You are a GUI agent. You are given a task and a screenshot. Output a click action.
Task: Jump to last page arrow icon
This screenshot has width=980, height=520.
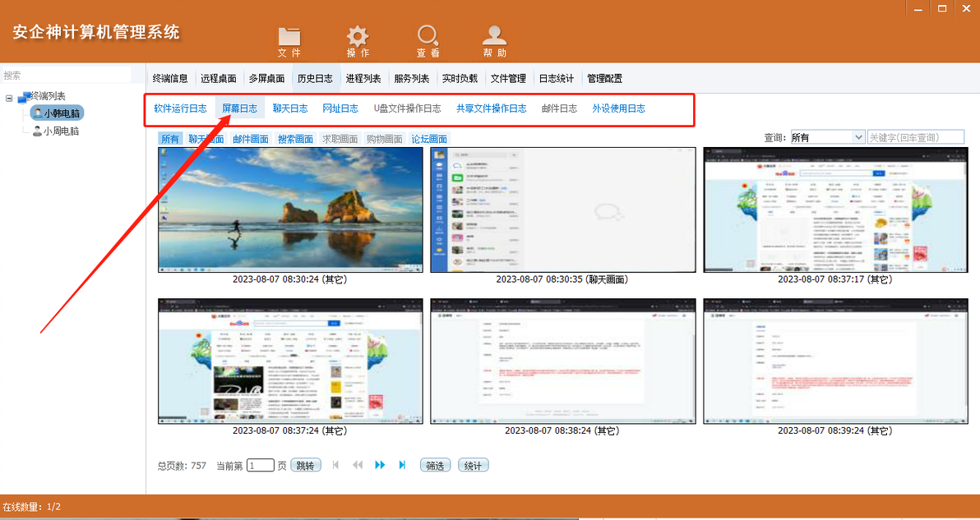pyautogui.click(x=403, y=465)
